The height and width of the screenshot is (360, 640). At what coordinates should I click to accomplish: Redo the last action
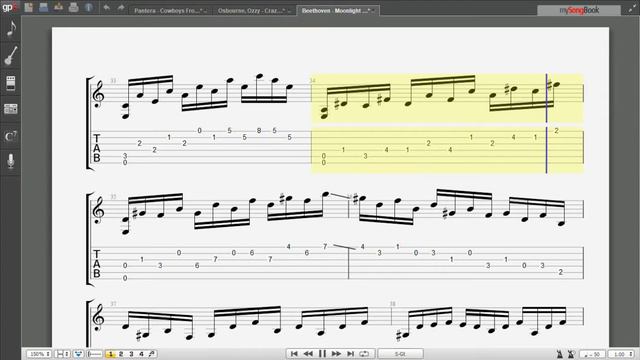pos(121,7)
